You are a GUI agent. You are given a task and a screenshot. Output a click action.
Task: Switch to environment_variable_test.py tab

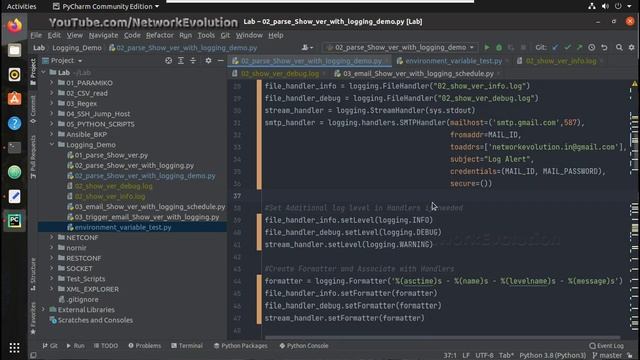point(453,61)
